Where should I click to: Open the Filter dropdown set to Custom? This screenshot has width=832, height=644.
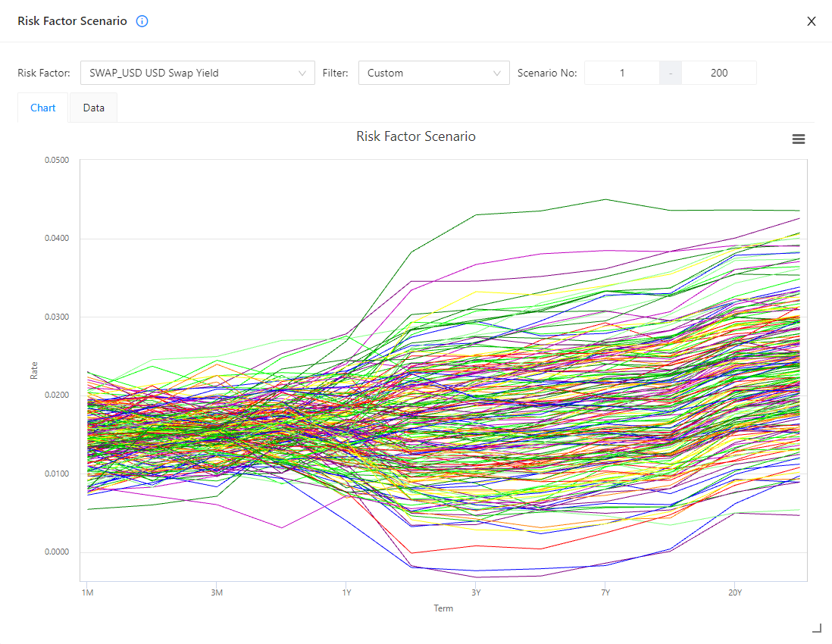(433, 73)
